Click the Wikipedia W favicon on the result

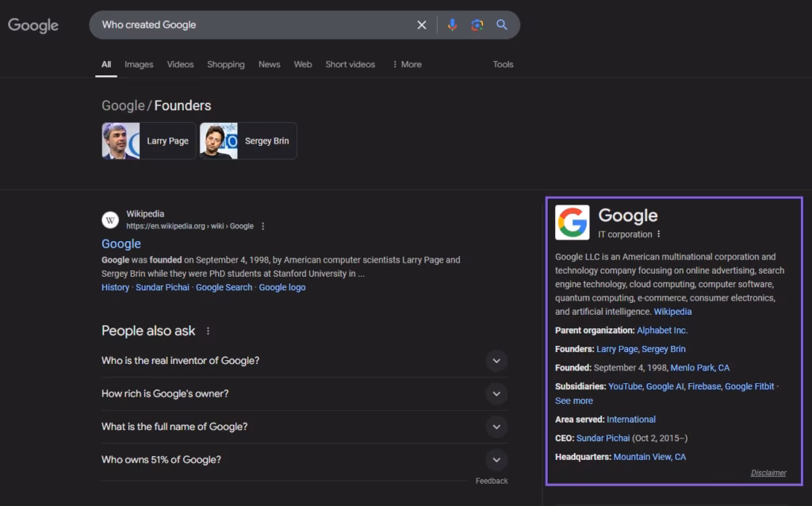110,220
